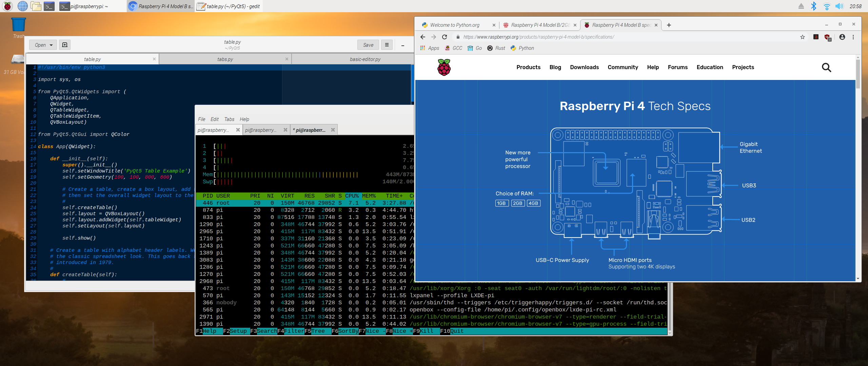Switch to the second pi@raspberry terminal tab
The width and height of the screenshot is (868, 366).
(x=266, y=130)
